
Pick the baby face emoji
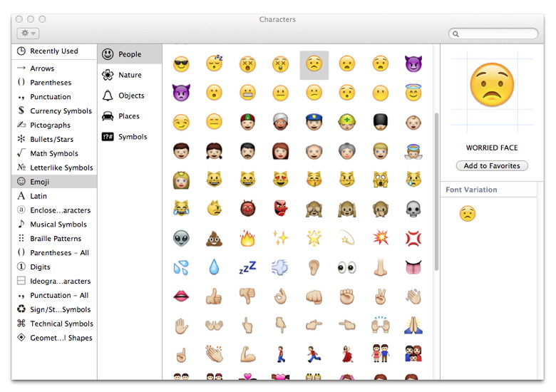pos(413,123)
